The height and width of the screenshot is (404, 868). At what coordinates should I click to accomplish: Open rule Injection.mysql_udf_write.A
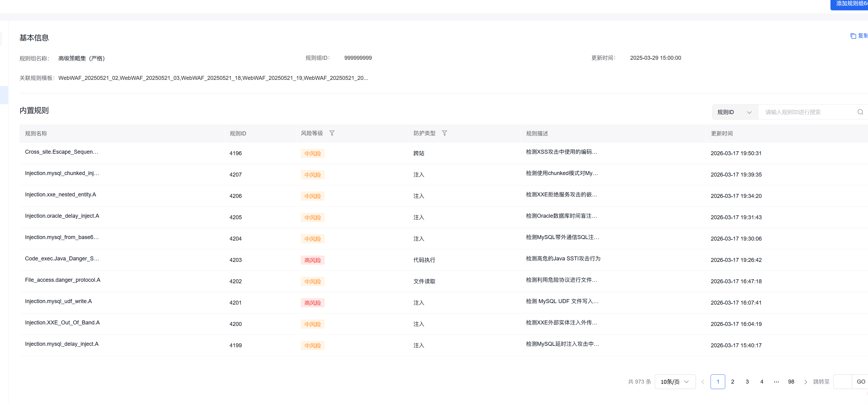coord(58,301)
